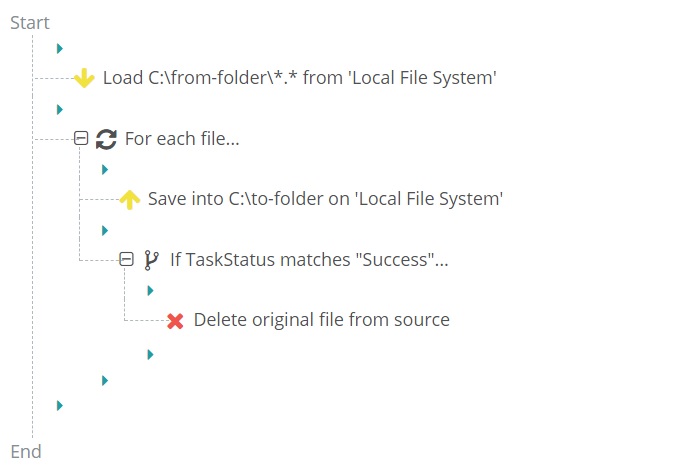
Task: Click insertion arrow just above the Delete step
Action: pyautogui.click(x=150, y=291)
